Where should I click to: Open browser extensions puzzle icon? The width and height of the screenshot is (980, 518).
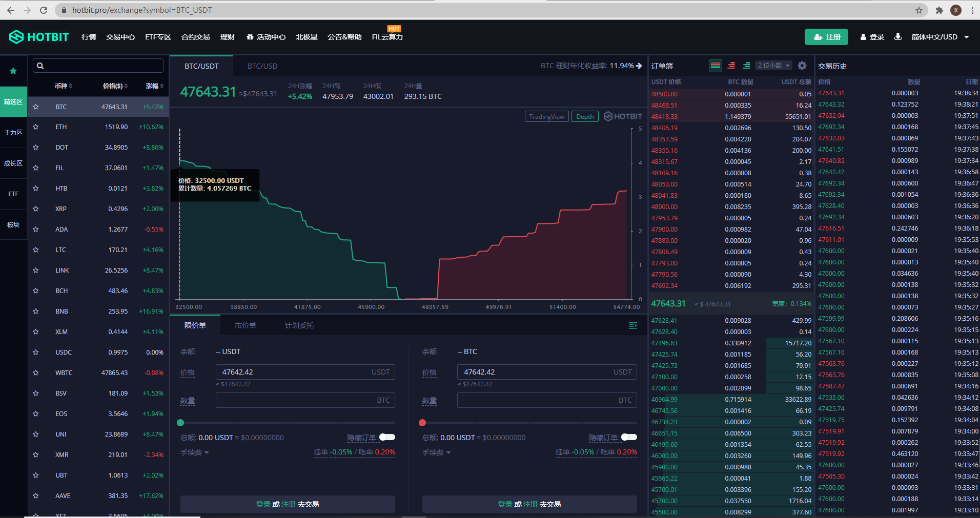tap(940, 10)
